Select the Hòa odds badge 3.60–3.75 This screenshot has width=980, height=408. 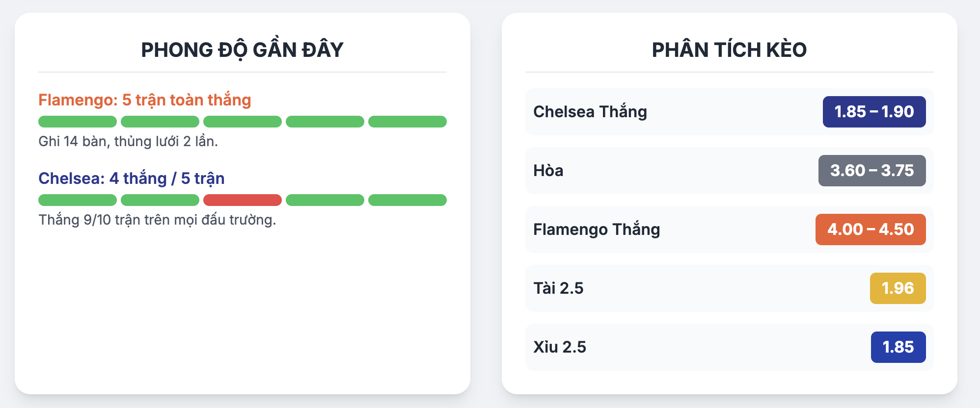coord(872,171)
